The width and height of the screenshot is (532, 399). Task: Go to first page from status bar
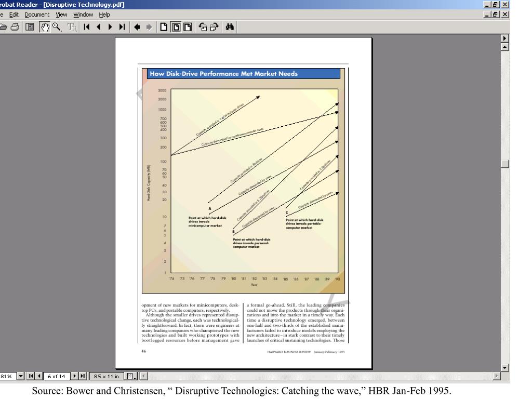pyautogui.click(x=31, y=376)
